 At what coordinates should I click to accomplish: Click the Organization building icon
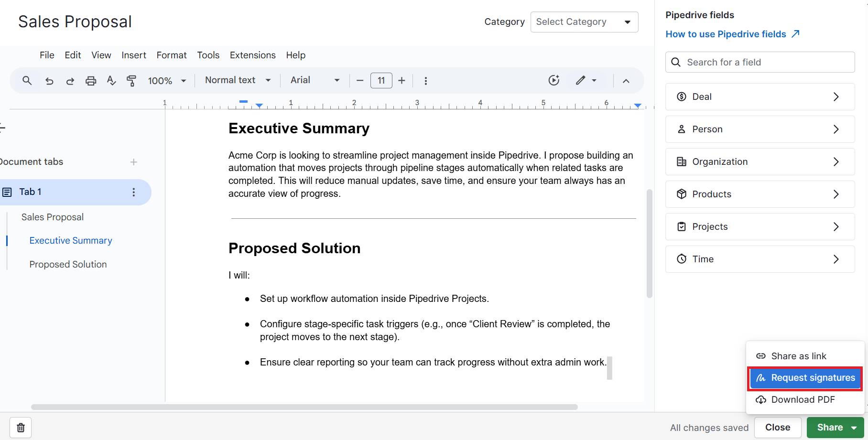(682, 161)
